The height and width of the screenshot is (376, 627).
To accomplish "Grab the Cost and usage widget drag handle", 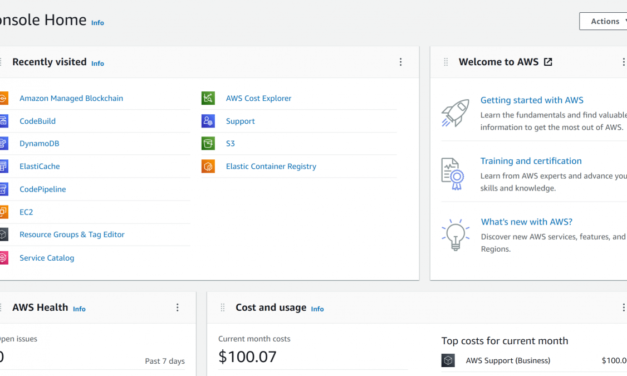I will [x=222, y=307].
